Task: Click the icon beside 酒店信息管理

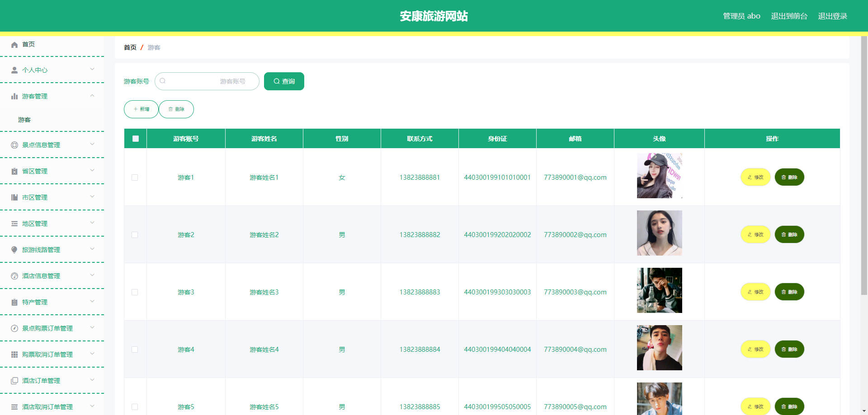Action: (14, 276)
